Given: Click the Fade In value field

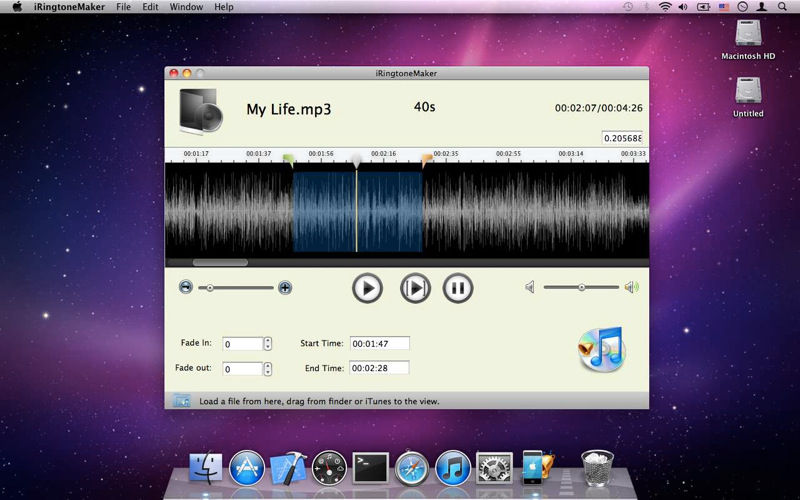Looking at the screenshot, I should 243,344.
